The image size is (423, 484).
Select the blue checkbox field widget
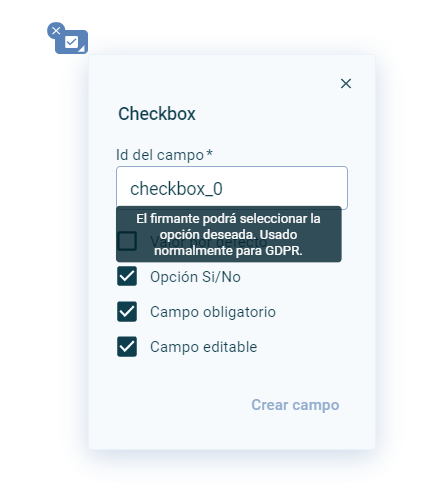(x=72, y=42)
